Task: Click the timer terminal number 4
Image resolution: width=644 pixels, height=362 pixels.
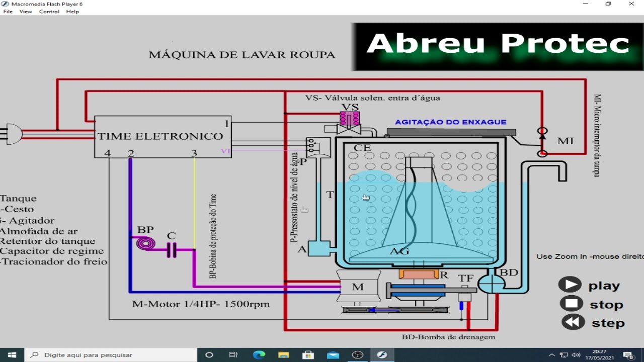Action: 107,153
